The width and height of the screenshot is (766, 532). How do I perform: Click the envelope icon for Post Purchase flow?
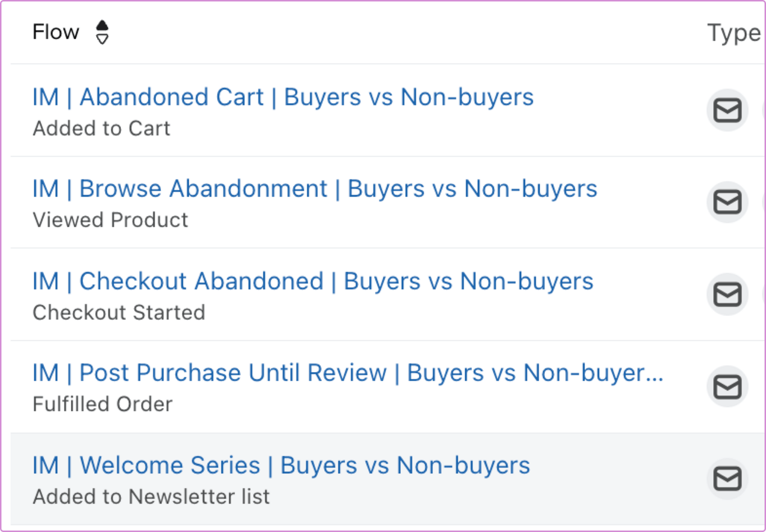(x=727, y=387)
